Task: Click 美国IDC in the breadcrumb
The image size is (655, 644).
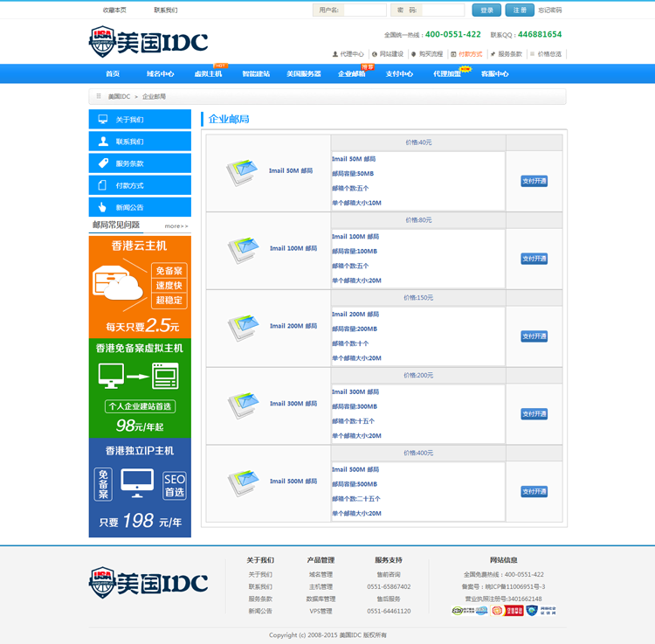Action: 120,96
